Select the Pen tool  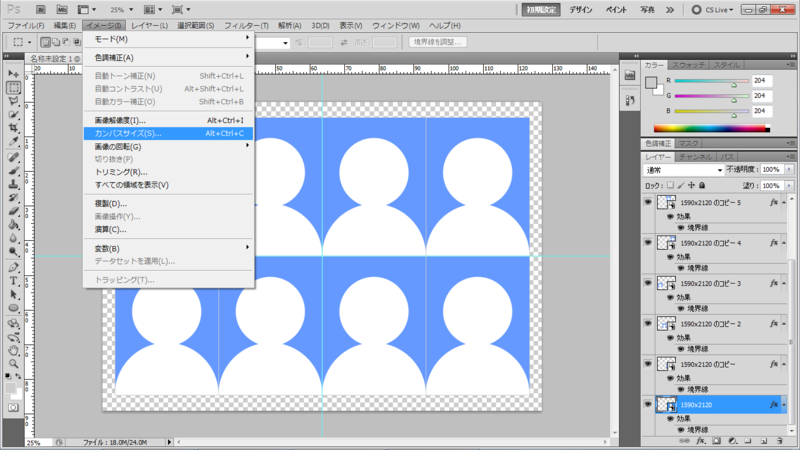coord(13,267)
